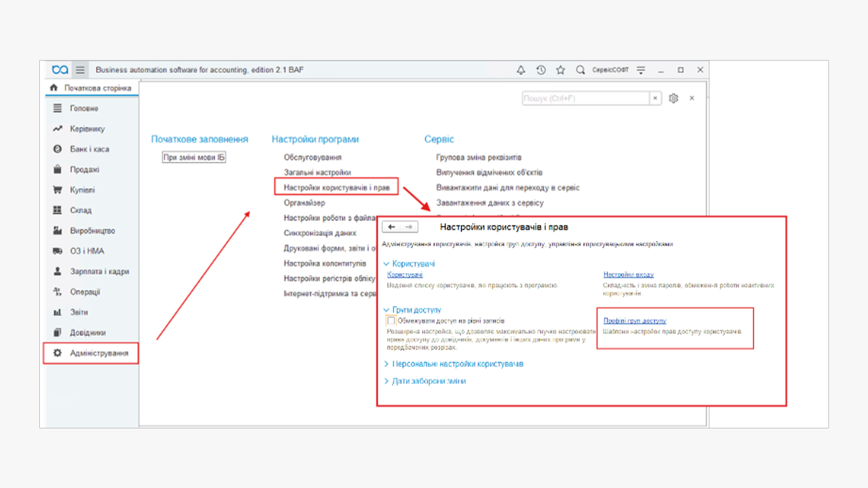Click the Довідники books icon
The image size is (868, 488).
[57, 333]
